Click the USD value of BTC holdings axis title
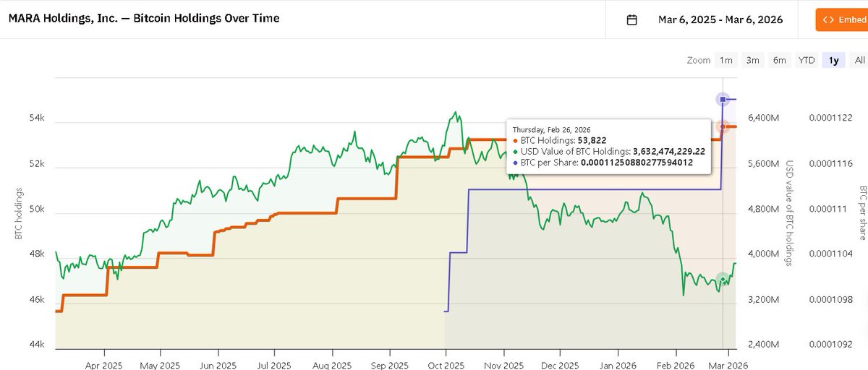Screen dimensions: 868x370 (789, 213)
